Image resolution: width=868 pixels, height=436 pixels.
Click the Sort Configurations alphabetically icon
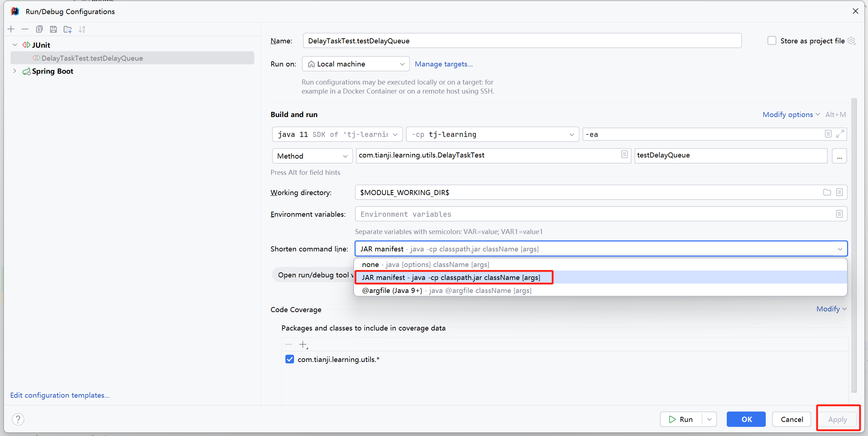pos(82,29)
